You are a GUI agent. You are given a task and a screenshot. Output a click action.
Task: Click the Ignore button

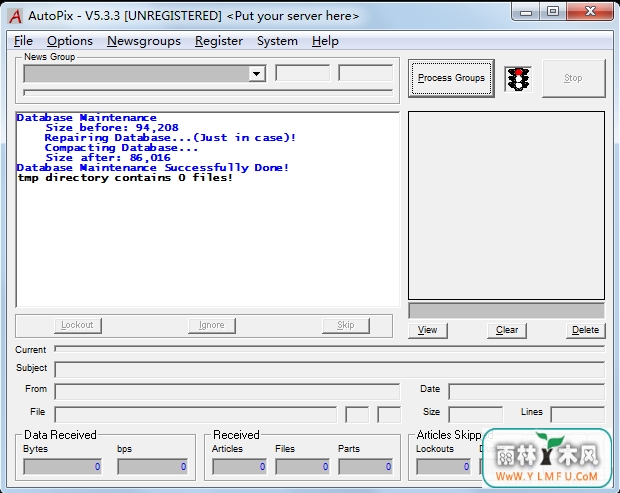pos(212,325)
